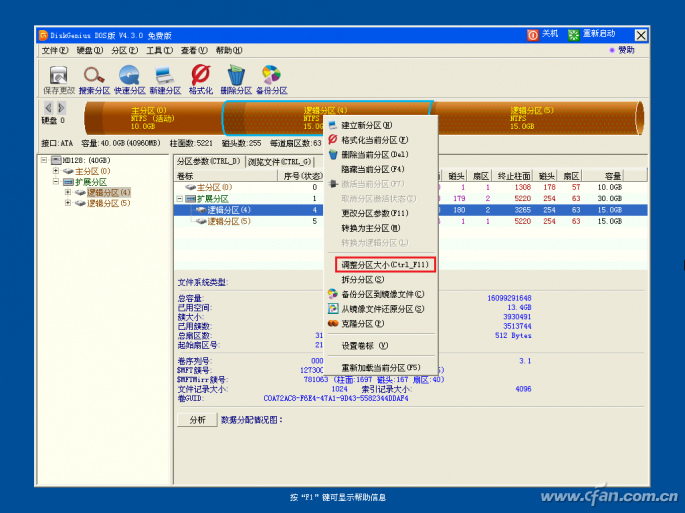Switch to the Partition Parameters (分区参数) tab
Viewport: 685px width, 513px height.
click(209, 162)
